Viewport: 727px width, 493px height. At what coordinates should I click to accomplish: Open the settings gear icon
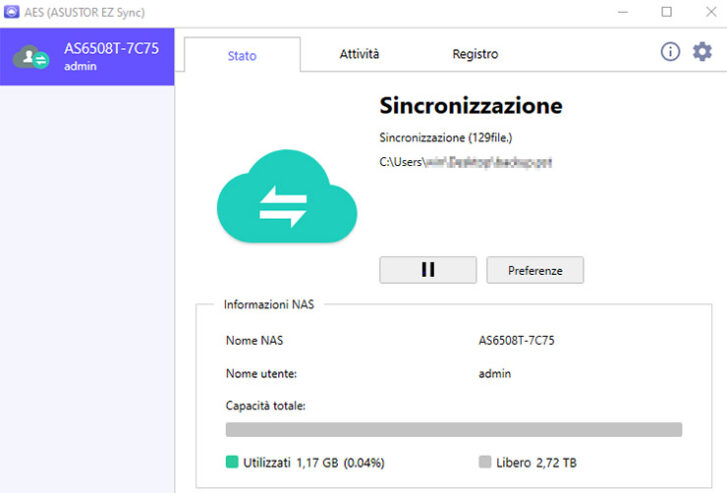tap(702, 52)
